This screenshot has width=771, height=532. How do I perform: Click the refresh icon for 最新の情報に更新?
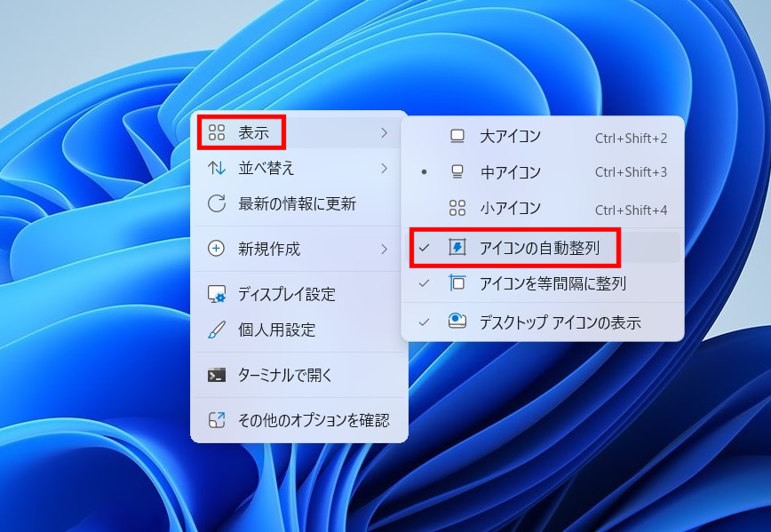[x=216, y=203]
